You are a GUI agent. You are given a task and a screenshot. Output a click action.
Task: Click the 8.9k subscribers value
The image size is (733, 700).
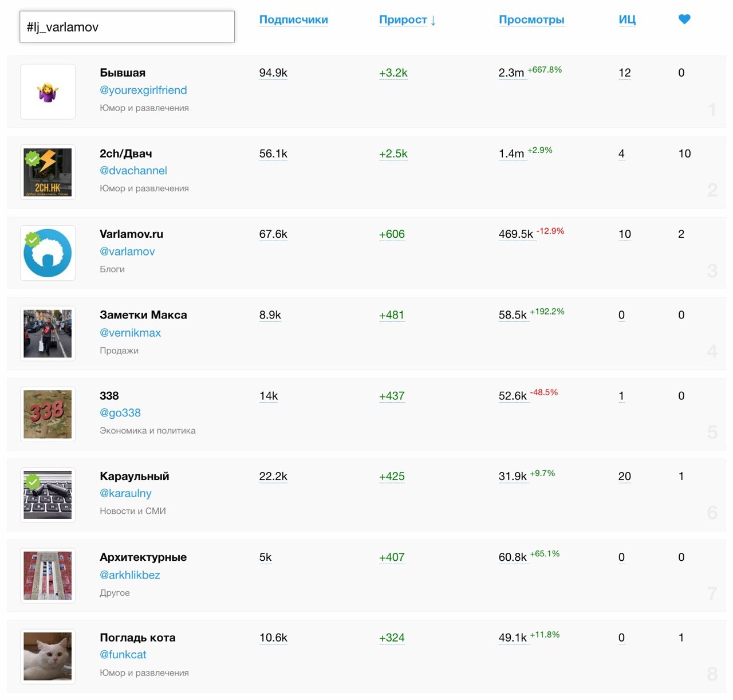(270, 314)
